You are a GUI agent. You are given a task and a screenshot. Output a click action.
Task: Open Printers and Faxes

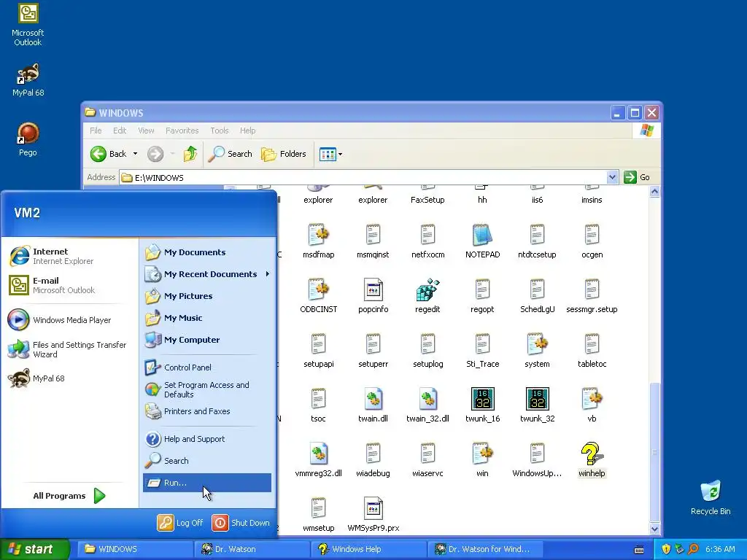click(207, 411)
